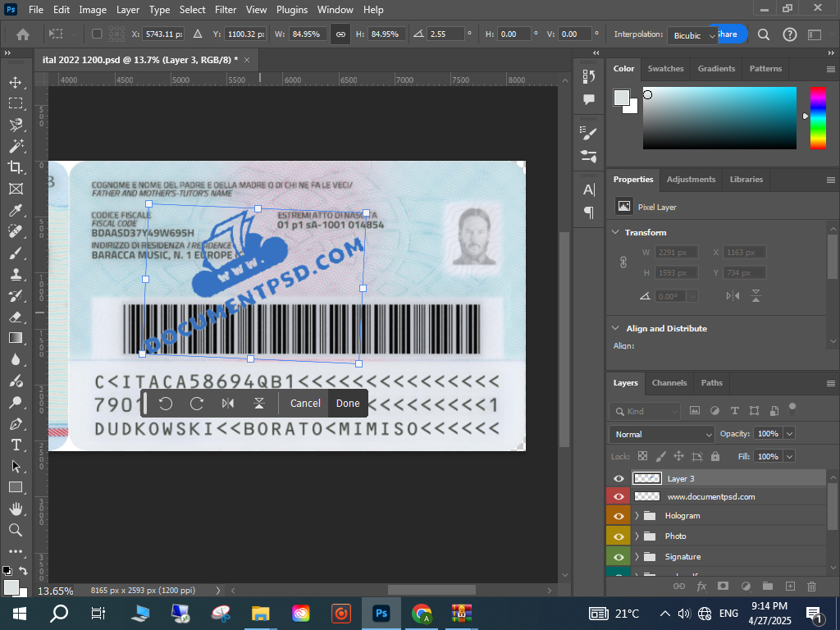840x630 pixels.
Task: Open the History panel icon
Action: 589,76
